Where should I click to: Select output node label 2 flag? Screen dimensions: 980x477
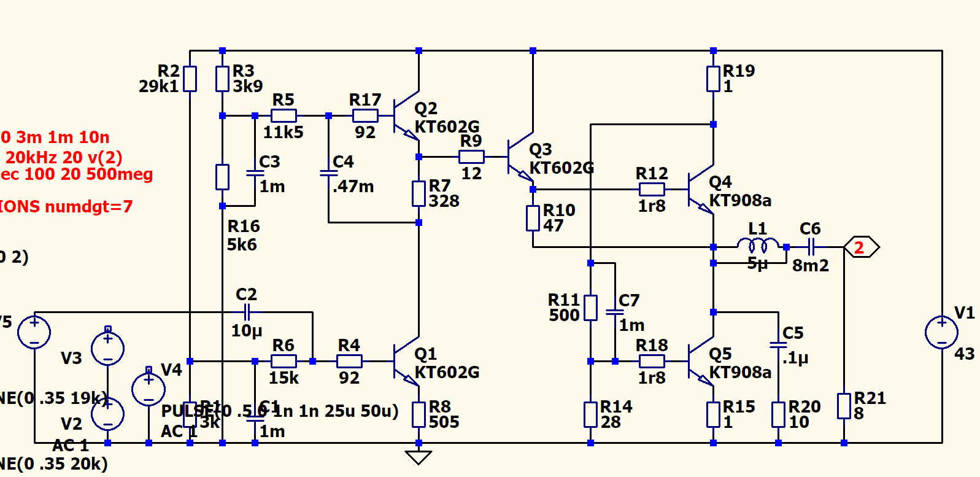click(x=862, y=247)
